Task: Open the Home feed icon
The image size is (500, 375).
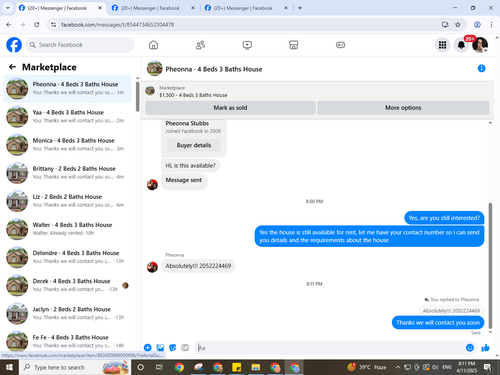Action: point(153,45)
